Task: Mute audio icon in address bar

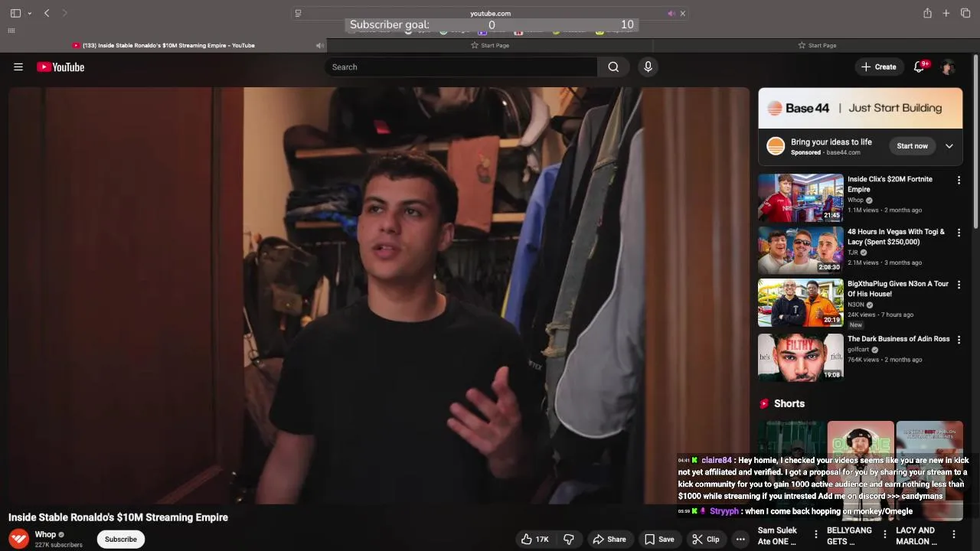Action: [x=671, y=13]
